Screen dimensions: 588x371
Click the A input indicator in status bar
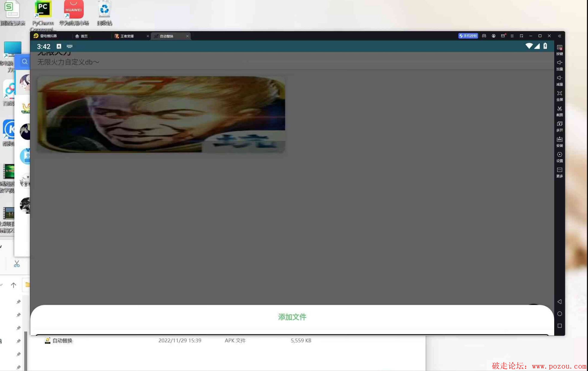[x=59, y=46]
